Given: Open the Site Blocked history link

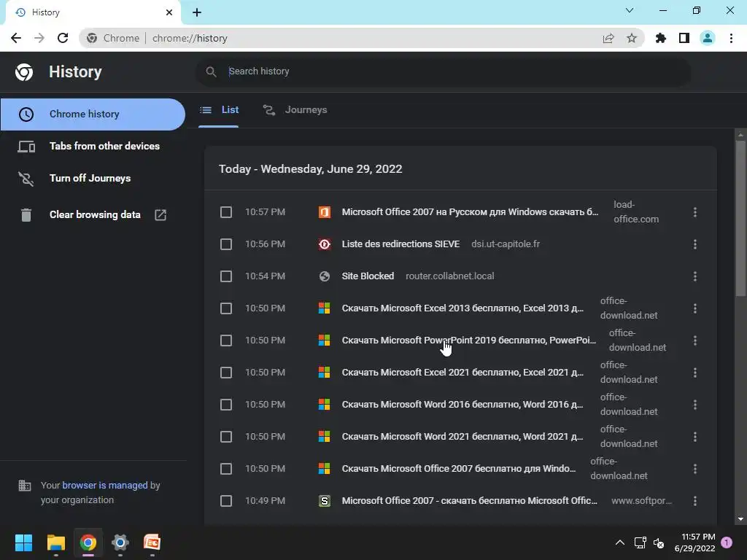Looking at the screenshot, I should tap(368, 276).
